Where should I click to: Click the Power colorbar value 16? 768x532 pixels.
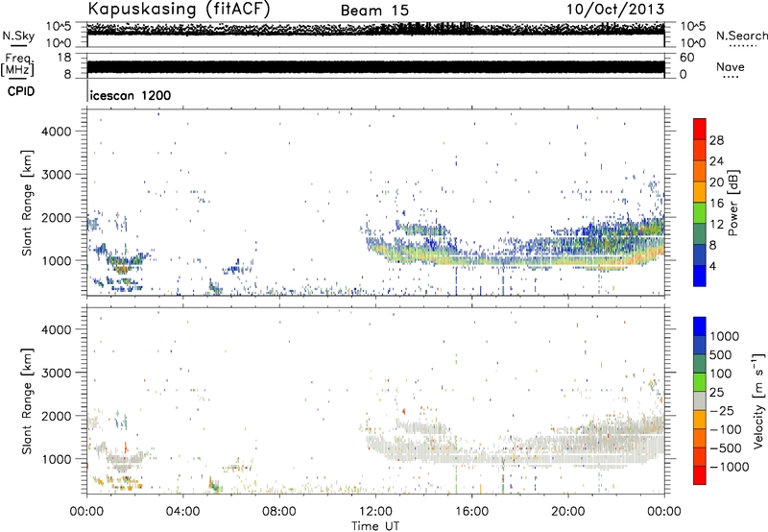pyautogui.click(x=716, y=204)
